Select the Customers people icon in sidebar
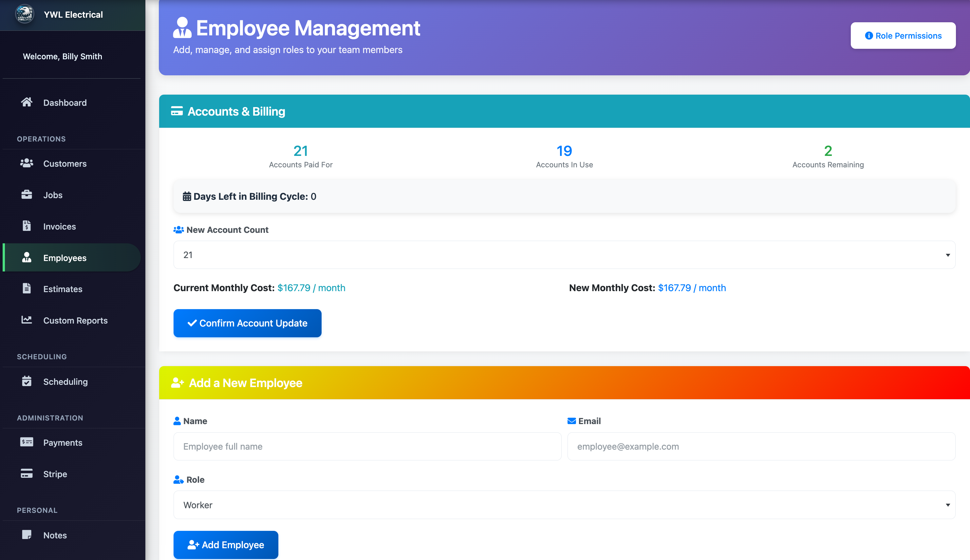Viewport: 970px width, 560px height. [26, 163]
